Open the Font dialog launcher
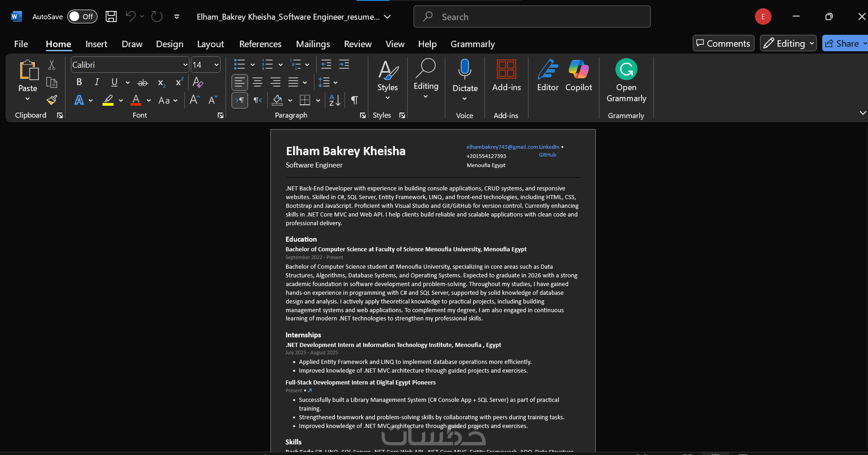The width and height of the screenshot is (868, 455). click(x=221, y=116)
